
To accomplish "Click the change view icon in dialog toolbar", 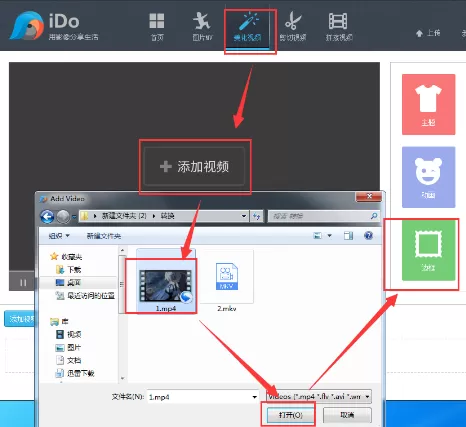I will [x=318, y=236].
